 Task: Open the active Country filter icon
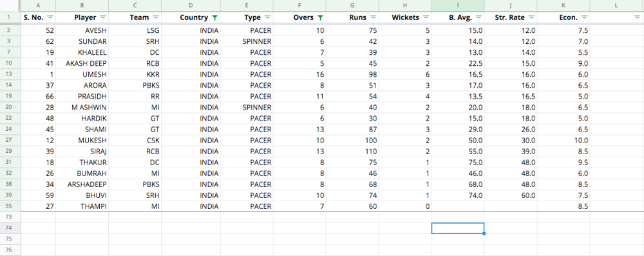pyautogui.click(x=214, y=17)
